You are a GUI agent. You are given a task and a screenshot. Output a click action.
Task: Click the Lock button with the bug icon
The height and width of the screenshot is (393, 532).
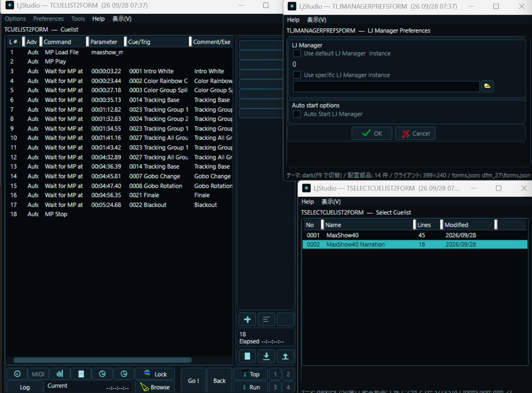[155, 374]
